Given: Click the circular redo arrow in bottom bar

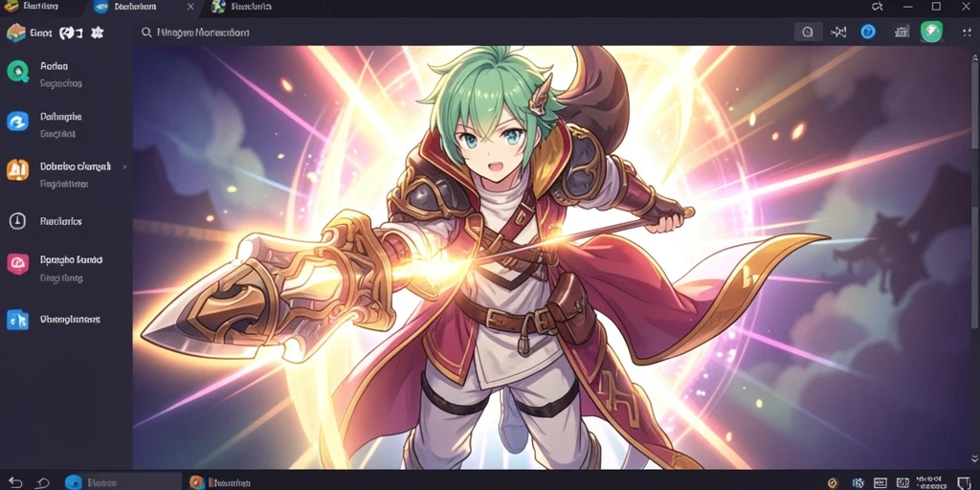Looking at the screenshot, I should coord(42,482).
